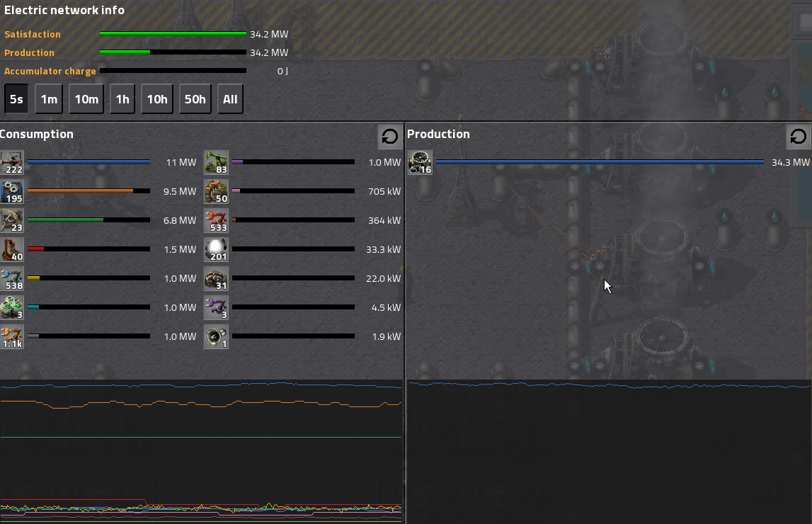This screenshot has height=524, width=812.
Task: Click the steam generator icon in Production
Action: pos(420,162)
